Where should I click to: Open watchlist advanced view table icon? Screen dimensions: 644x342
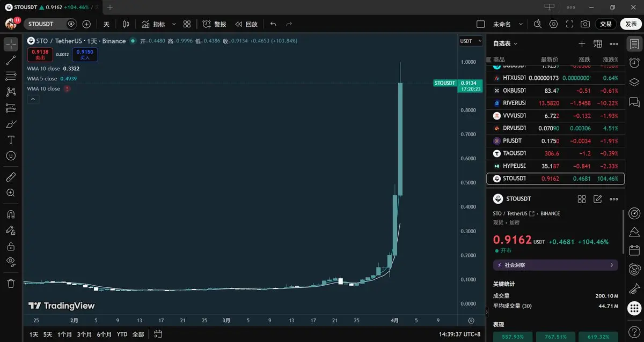pyautogui.click(x=597, y=43)
